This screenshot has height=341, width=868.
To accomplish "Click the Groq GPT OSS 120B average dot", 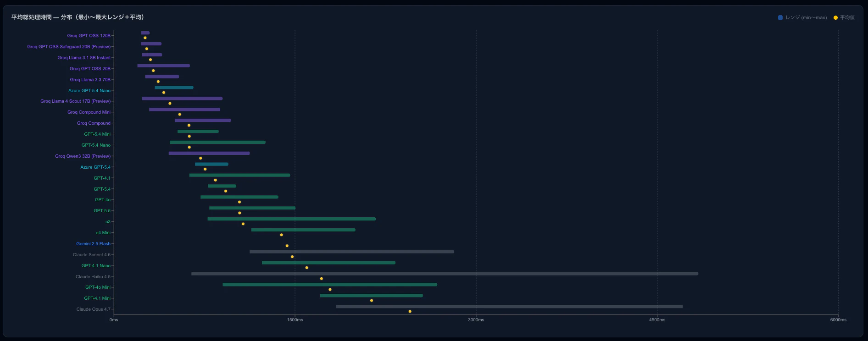I will pos(145,38).
